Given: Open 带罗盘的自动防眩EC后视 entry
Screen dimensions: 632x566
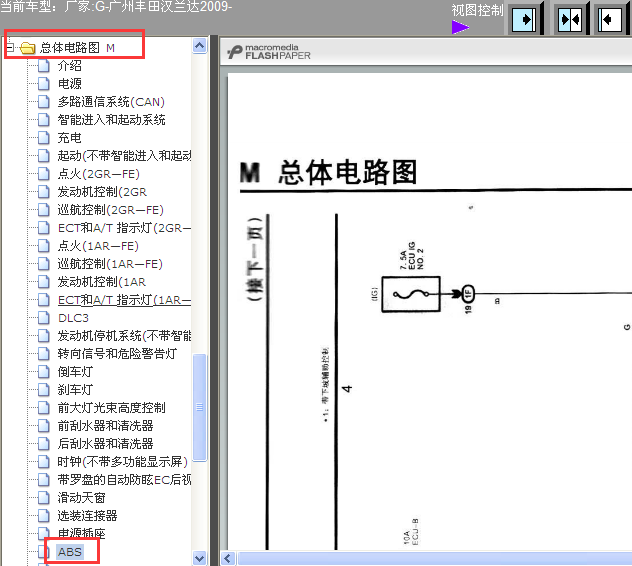Looking at the screenshot, I should coord(124,480).
